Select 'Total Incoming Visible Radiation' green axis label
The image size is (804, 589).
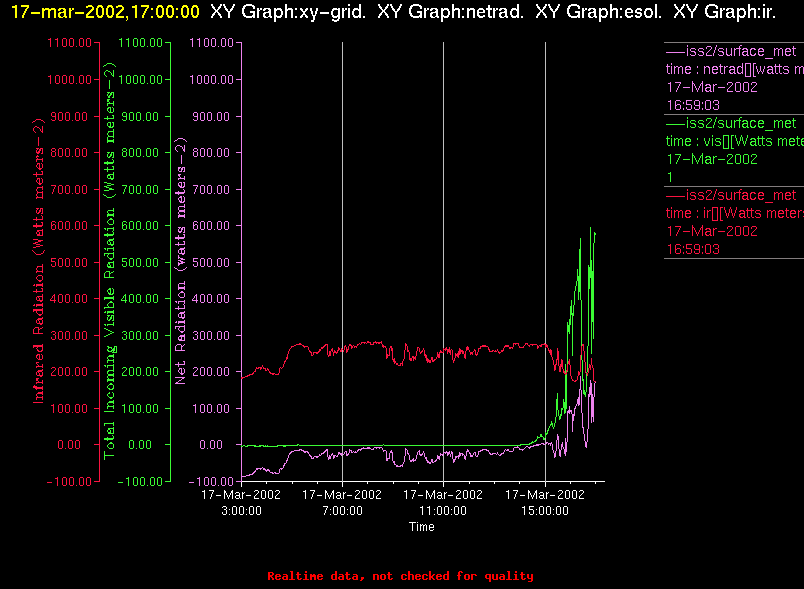click(x=110, y=261)
